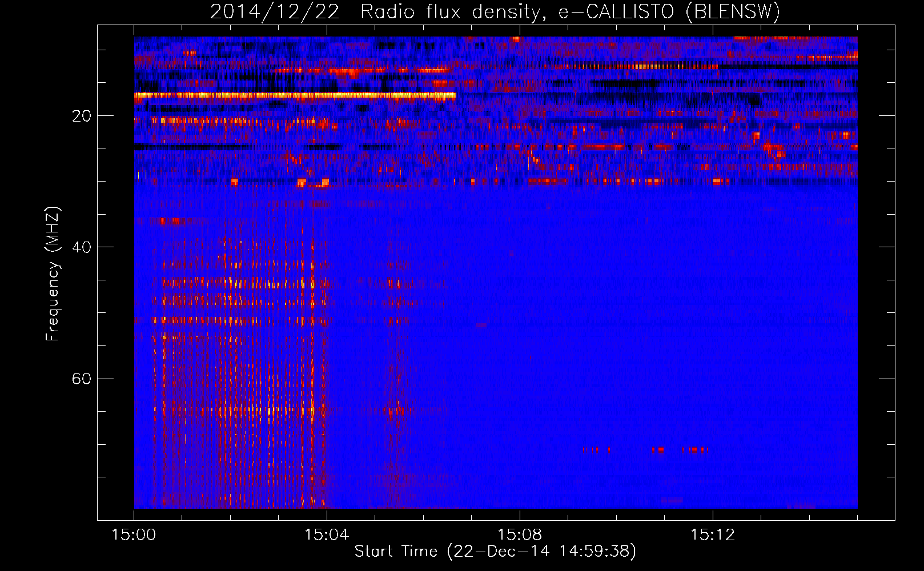Click the 15:04 time axis label
Screen dimensions: 924x571
(327, 535)
